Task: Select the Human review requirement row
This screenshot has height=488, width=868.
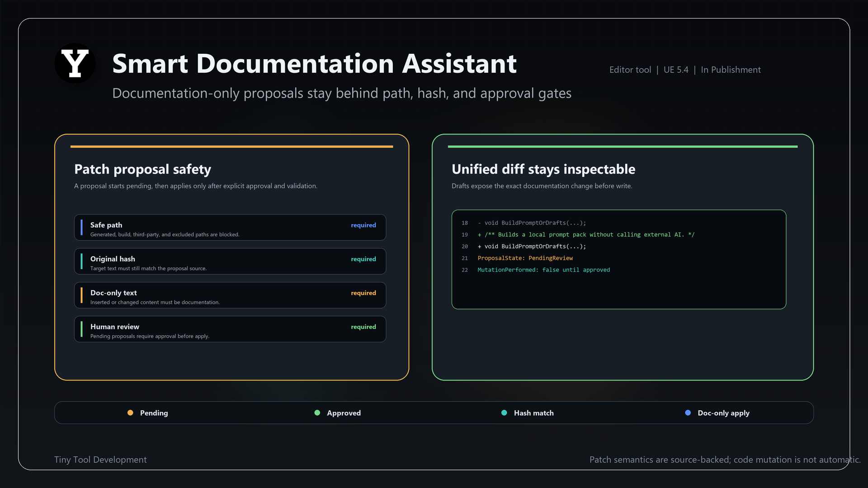Action: tap(230, 329)
